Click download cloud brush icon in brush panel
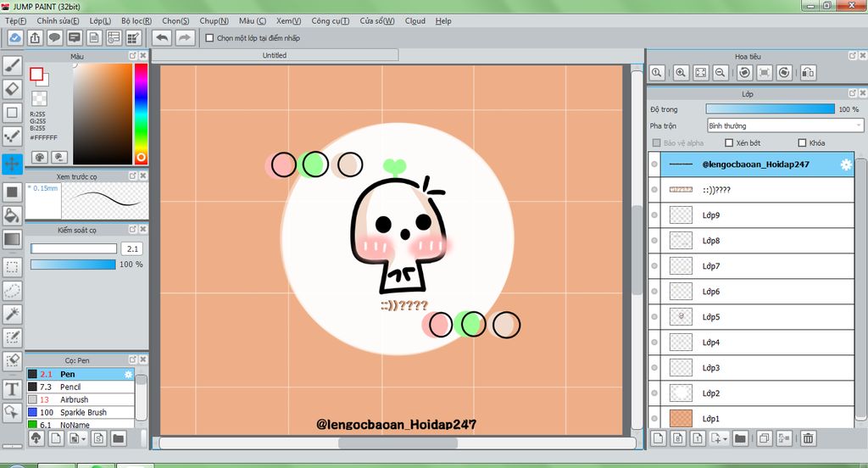868x468 pixels. click(x=36, y=438)
